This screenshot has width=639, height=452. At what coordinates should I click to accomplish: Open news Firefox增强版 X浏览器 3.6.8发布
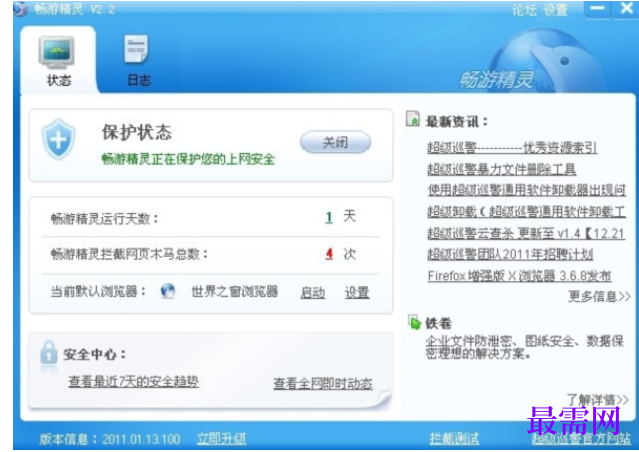(520, 276)
